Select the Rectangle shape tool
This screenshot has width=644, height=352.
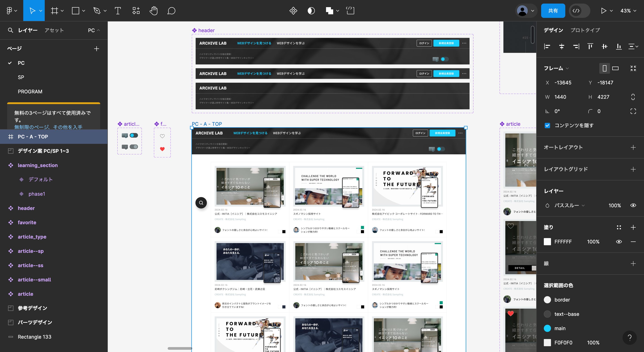(x=76, y=10)
